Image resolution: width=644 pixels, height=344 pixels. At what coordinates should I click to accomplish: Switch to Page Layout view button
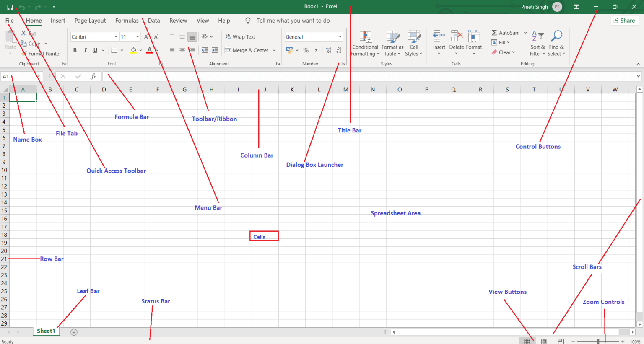click(x=543, y=341)
